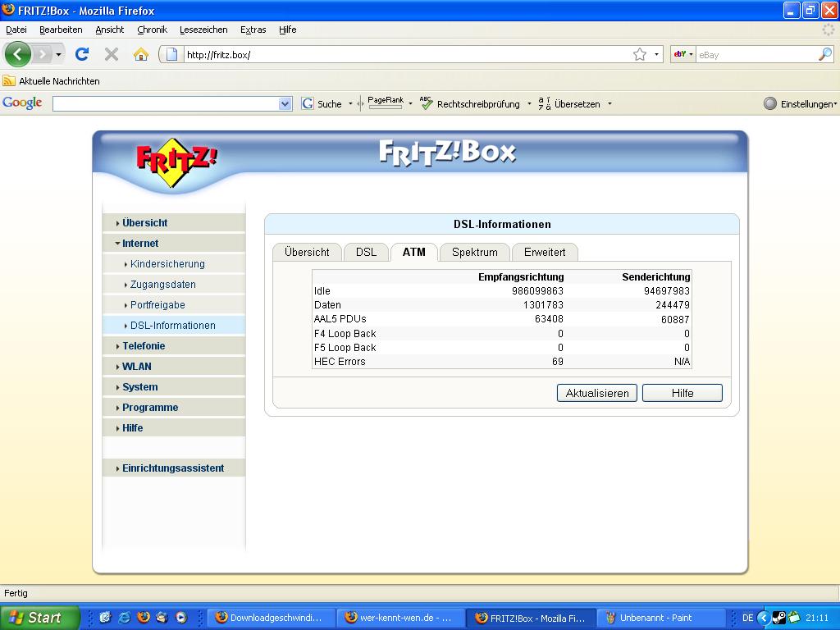Switch to wer-kennt-wen.de taskbar window
Viewport: 840px width, 630px height.
point(401,618)
